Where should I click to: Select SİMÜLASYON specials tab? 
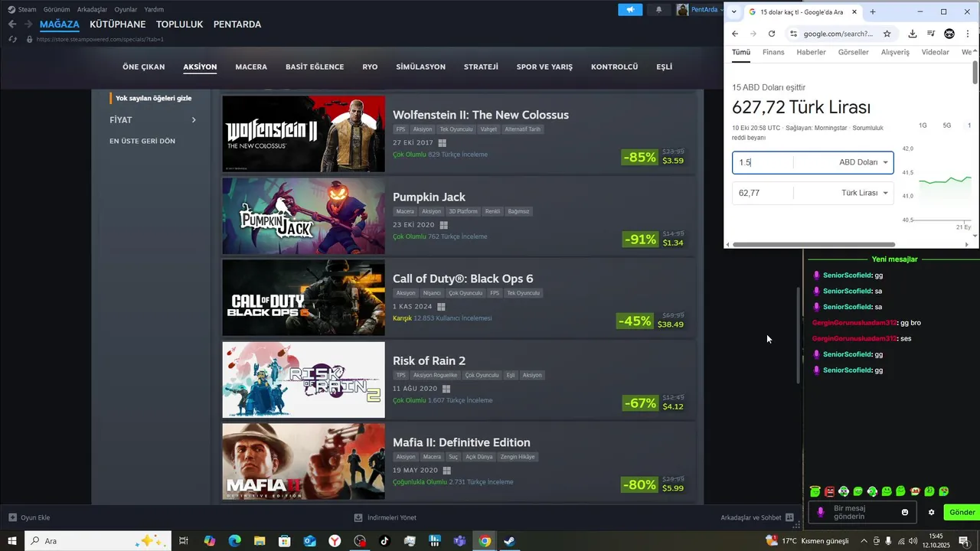click(x=420, y=67)
